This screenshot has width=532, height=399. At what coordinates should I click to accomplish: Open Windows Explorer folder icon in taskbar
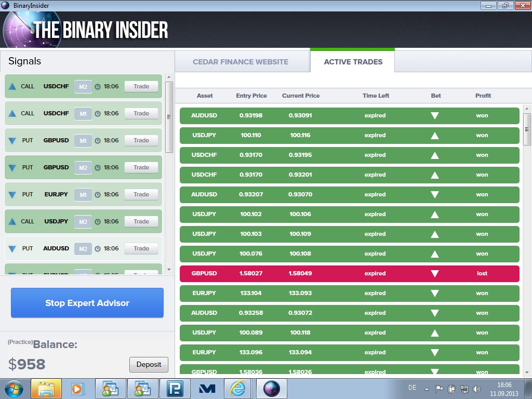46,389
